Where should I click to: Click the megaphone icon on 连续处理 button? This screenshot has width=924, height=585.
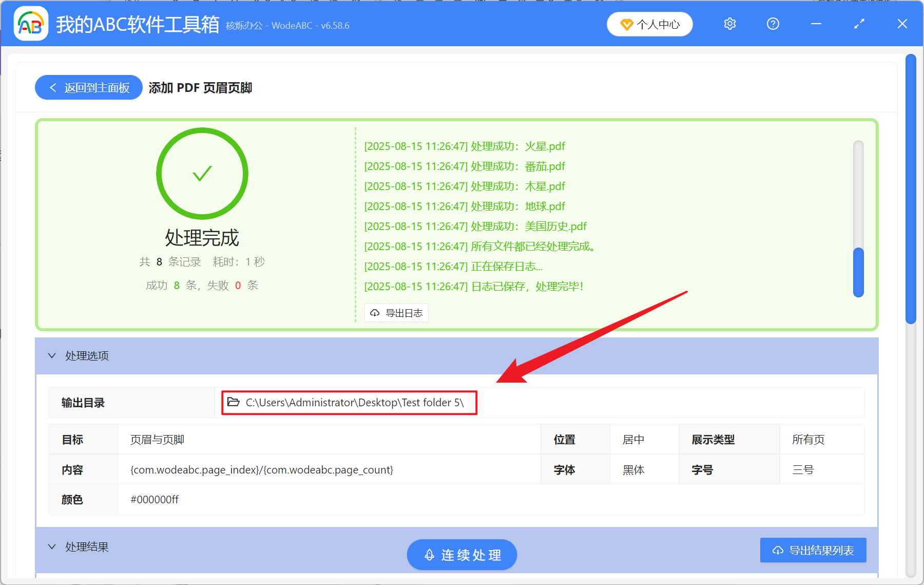point(430,555)
